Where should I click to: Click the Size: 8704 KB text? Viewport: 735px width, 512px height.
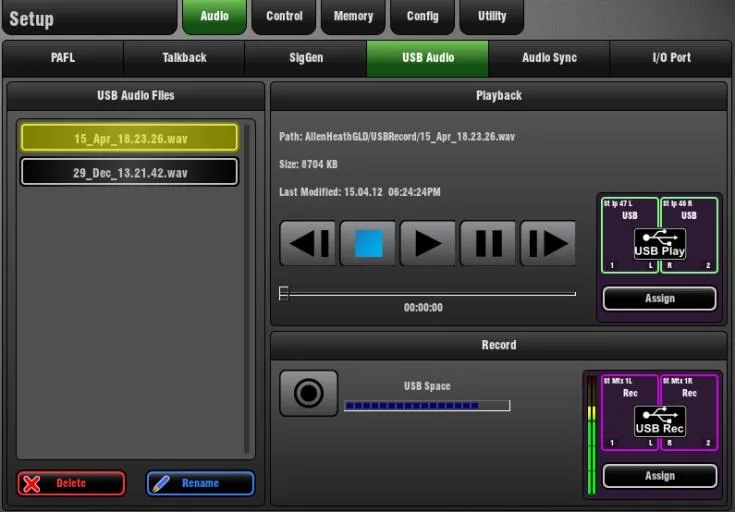tap(308, 165)
